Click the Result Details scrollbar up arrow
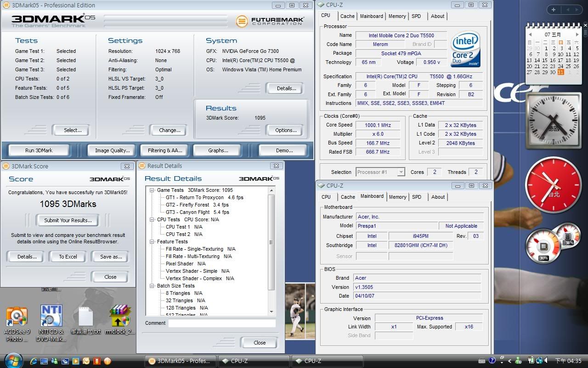This screenshot has height=368, width=588. tap(271, 190)
